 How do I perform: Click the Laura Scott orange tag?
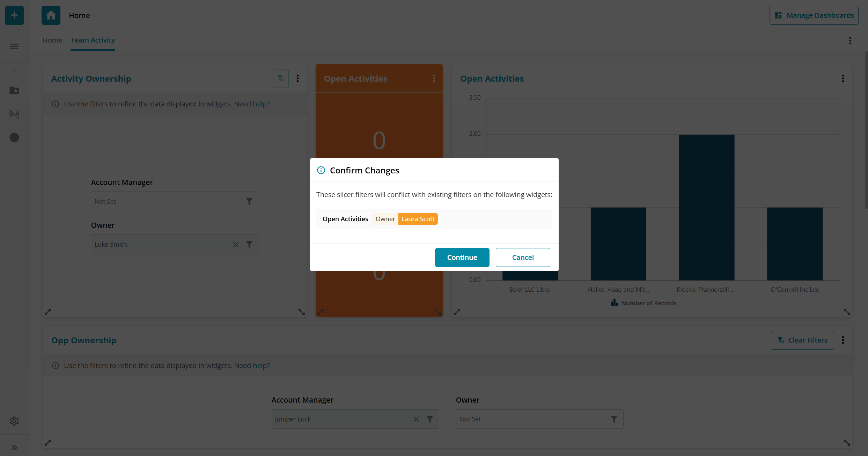[418, 219]
